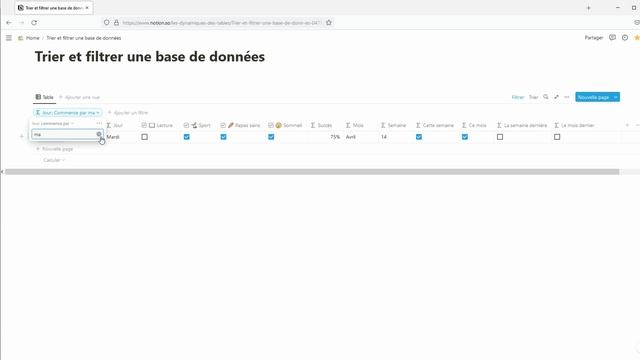The width and height of the screenshot is (640, 360).
Task: Click the horizontal scrollbar under the table
Action: pyautogui.click(x=312, y=172)
